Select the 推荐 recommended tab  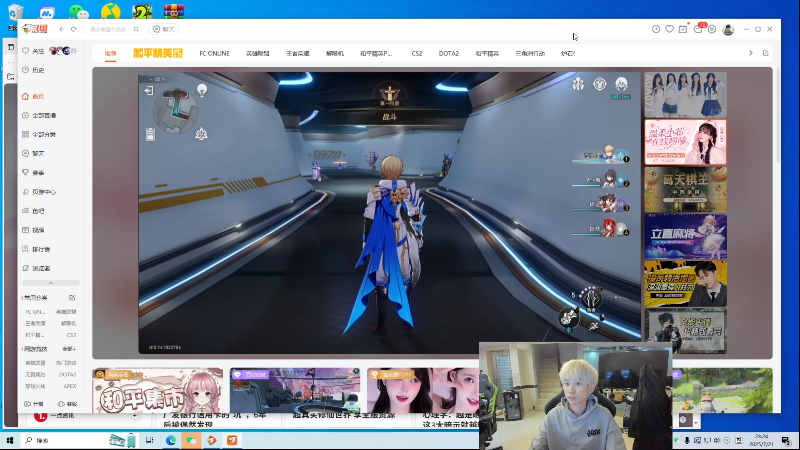110,53
